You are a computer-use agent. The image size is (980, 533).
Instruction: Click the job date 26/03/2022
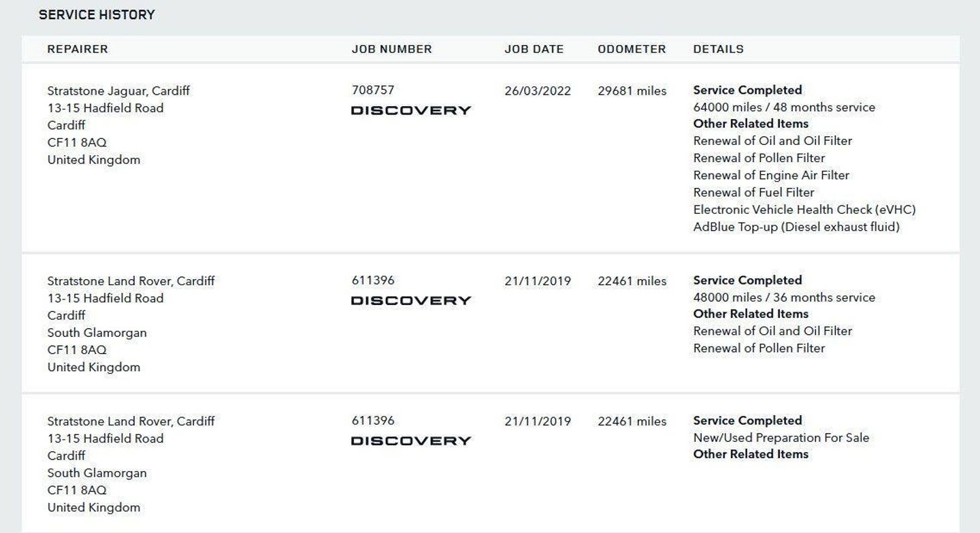(538, 91)
